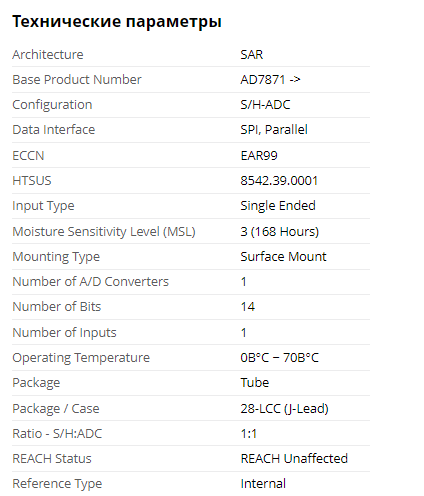Select the 28-LCC (J-Lead) package case value
This screenshot has height=496, width=424.
point(285,409)
